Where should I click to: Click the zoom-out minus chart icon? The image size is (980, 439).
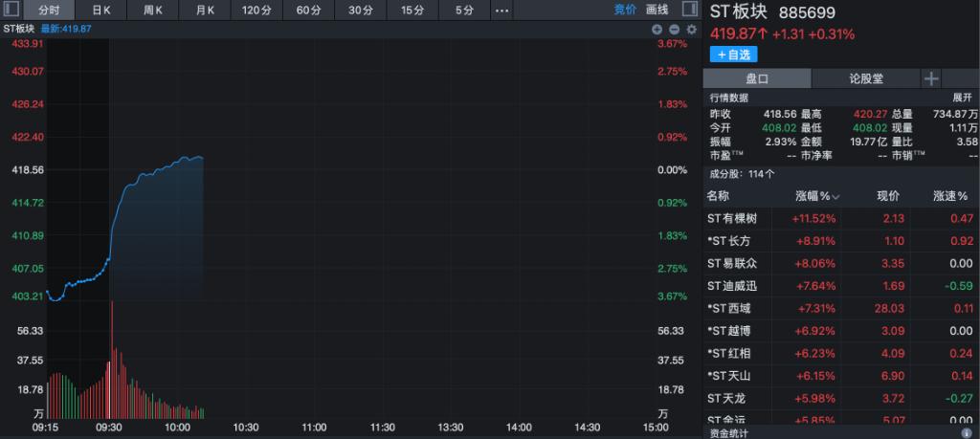click(674, 30)
